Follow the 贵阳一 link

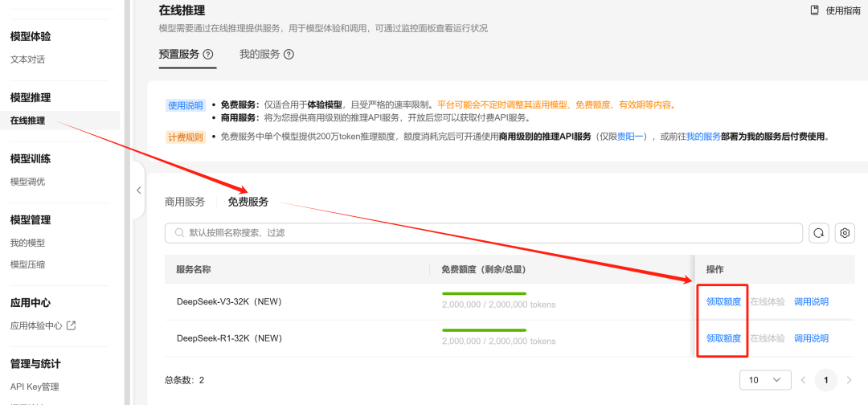[631, 137]
